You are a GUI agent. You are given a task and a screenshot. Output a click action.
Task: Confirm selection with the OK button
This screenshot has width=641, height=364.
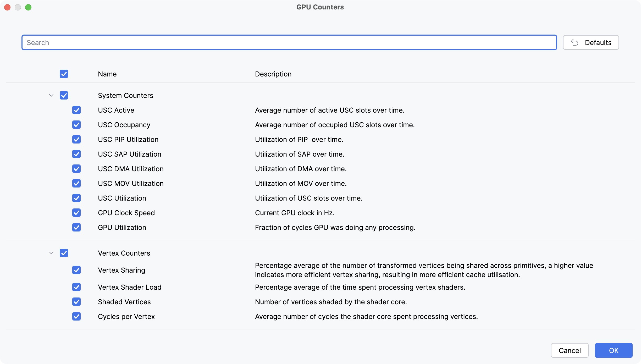pos(614,350)
